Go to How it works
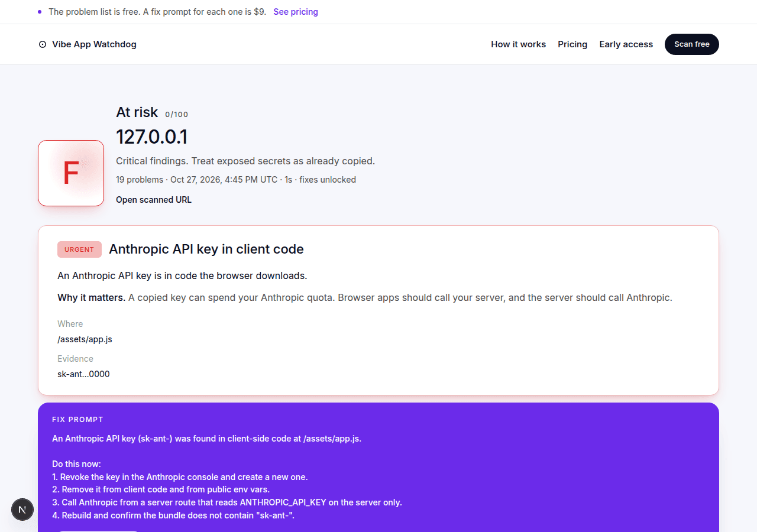This screenshot has height=532, width=757. coord(519,44)
